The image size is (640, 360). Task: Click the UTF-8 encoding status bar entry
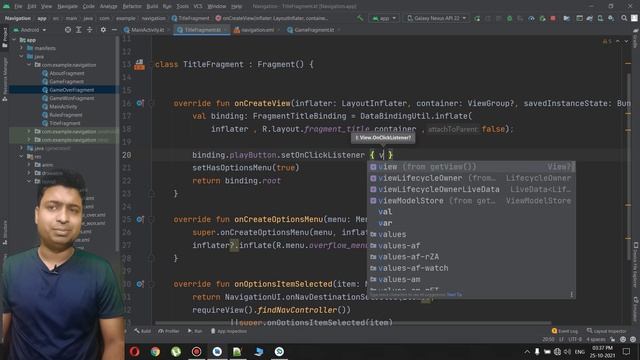pyautogui.click(x=575, y=340)
